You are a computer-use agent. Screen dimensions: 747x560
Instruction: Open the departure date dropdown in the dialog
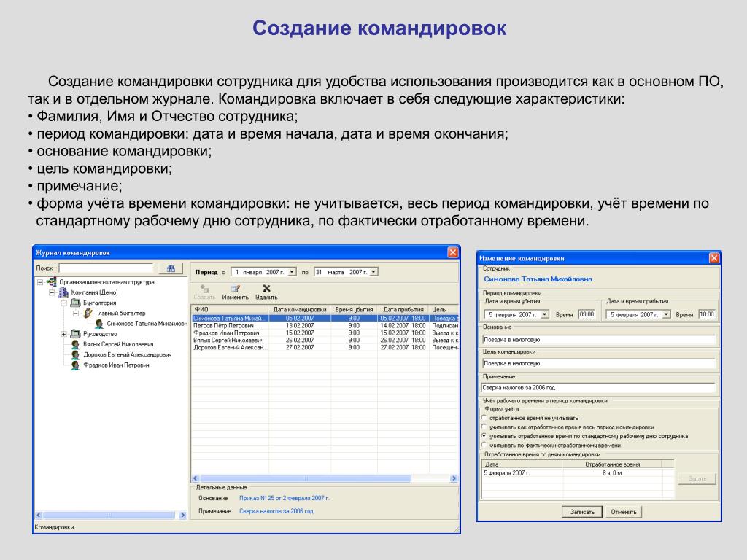pos(544,314)
